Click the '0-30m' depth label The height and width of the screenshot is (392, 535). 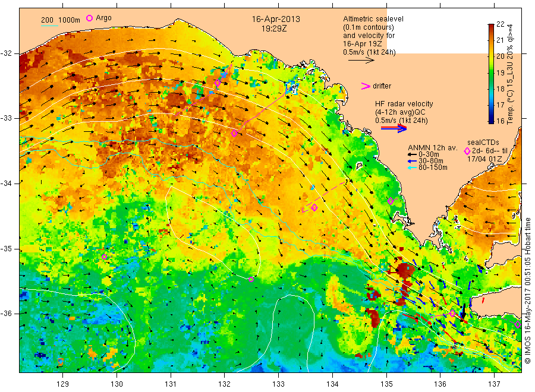[429, 154]
